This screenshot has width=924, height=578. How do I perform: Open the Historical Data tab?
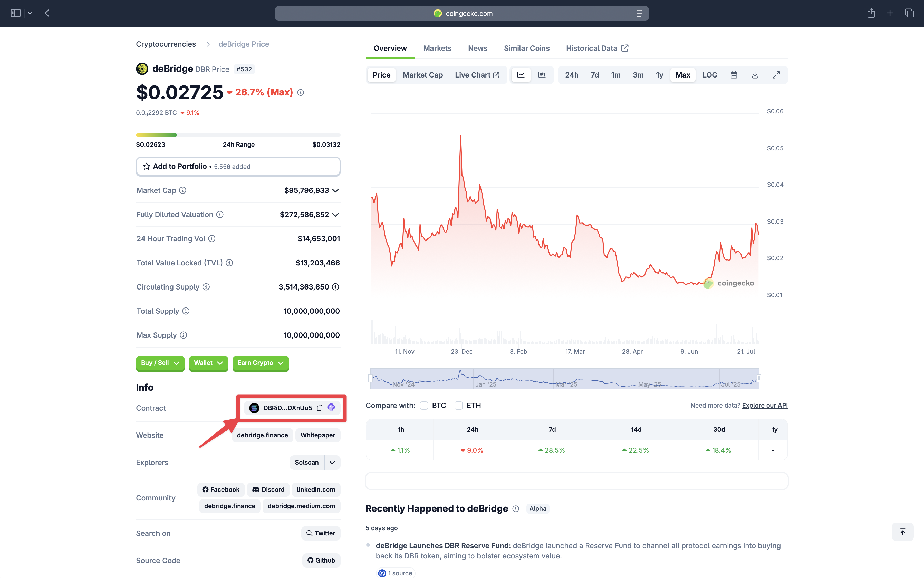[x=597, y=48]
